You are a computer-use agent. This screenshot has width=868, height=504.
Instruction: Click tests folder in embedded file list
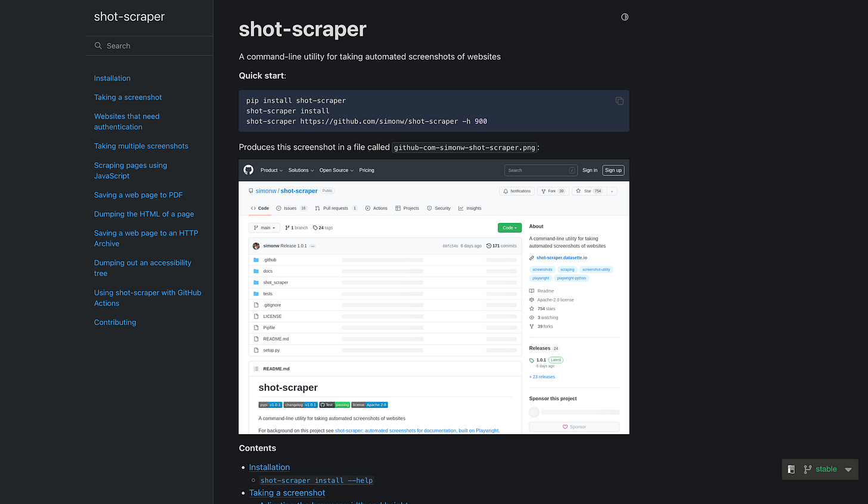coord(268,294)
